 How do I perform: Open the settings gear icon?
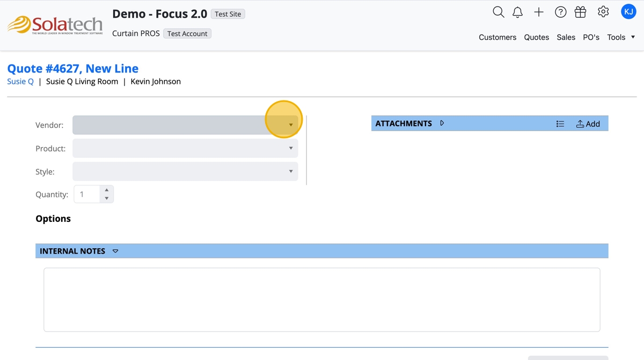click(x=603, y=12)
